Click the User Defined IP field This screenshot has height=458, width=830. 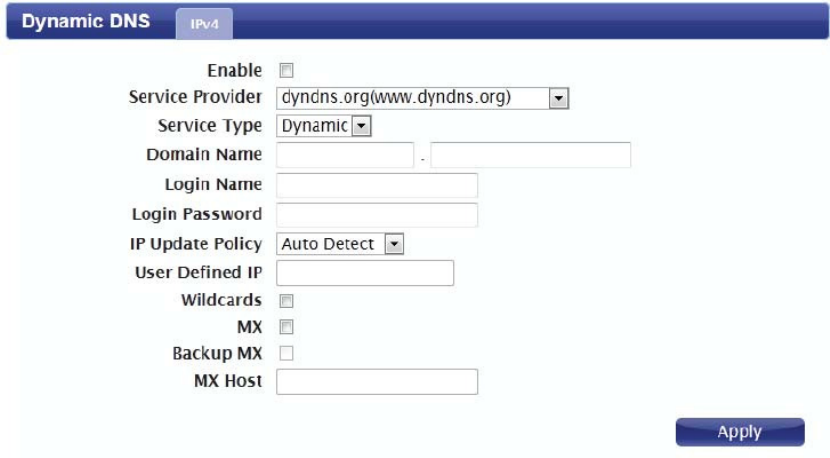click(365, 273)
